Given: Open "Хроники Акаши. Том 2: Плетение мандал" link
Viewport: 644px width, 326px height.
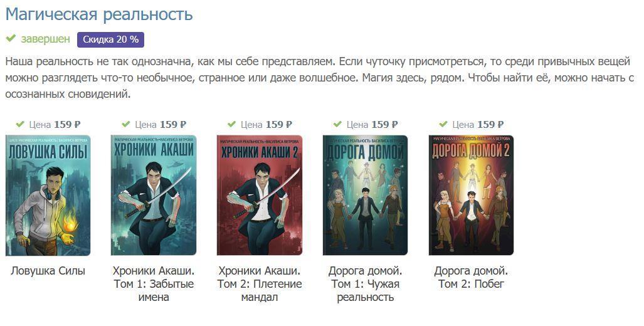Looking at the screenshot, I should tap(260, 284).
